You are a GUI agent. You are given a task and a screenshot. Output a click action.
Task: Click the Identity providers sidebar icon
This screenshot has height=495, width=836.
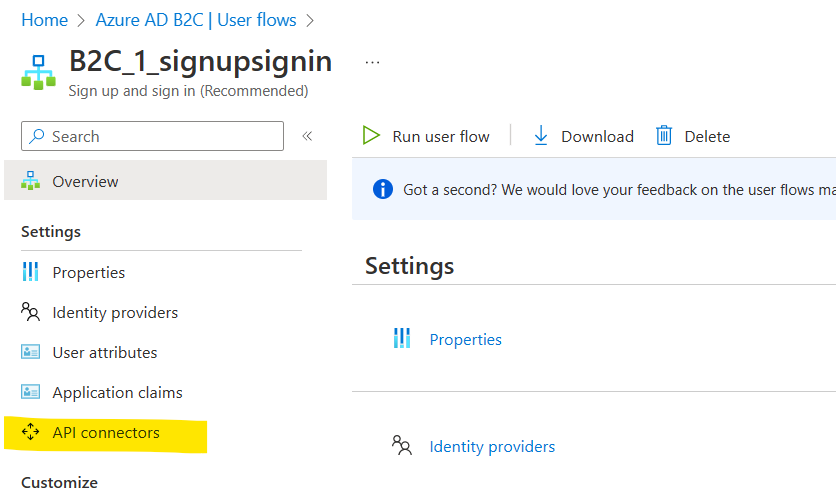(30, 312)
